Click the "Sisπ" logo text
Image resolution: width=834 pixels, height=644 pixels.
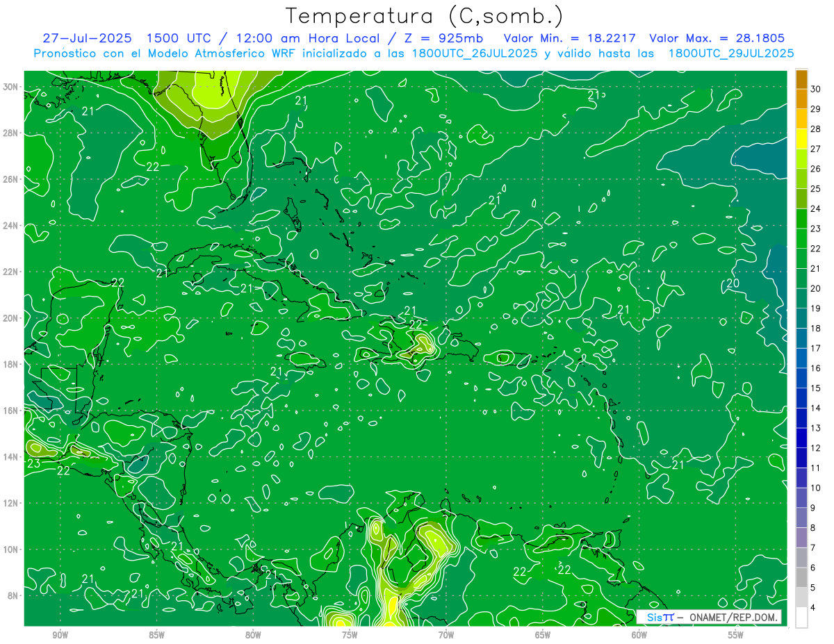coord(660,617)
